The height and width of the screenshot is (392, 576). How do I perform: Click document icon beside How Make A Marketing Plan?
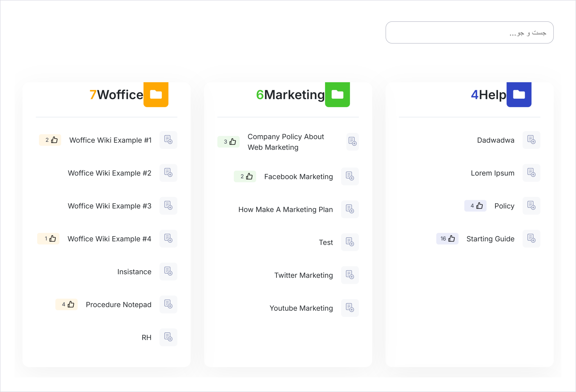click(x=350, y=209)
